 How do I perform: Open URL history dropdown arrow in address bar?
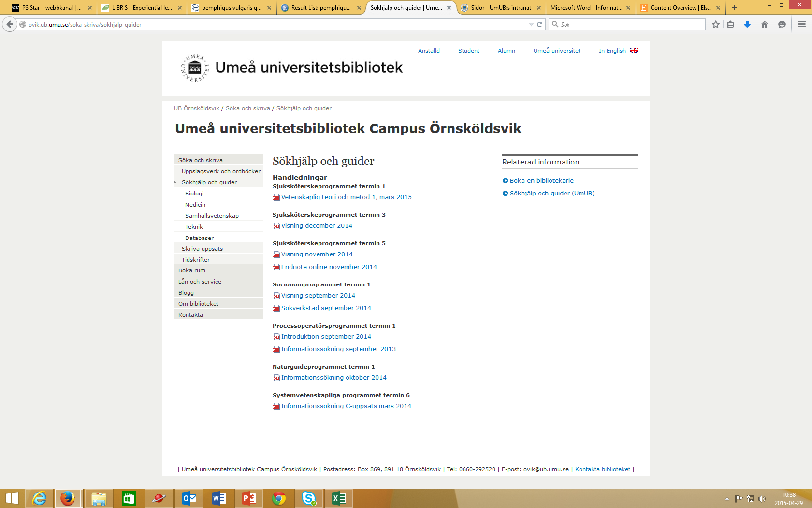point(531,24)
